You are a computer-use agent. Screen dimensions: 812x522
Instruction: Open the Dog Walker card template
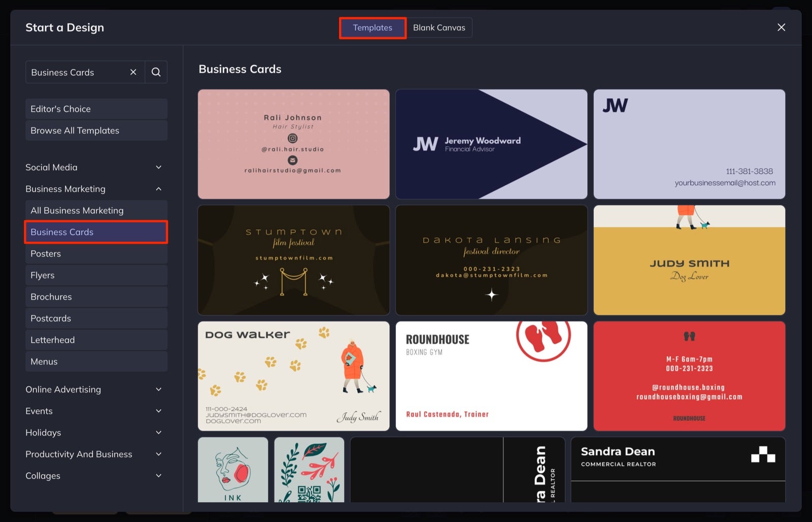[x=294, y=376]
